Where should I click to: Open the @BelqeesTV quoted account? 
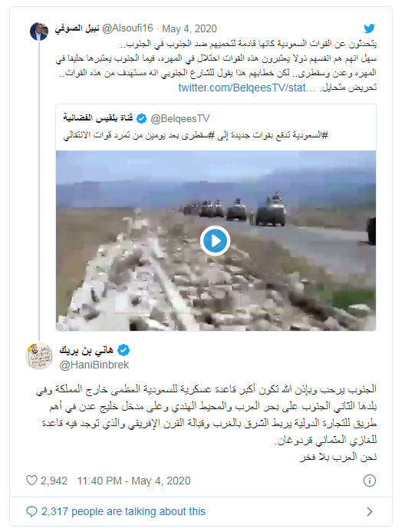(180, 119)
